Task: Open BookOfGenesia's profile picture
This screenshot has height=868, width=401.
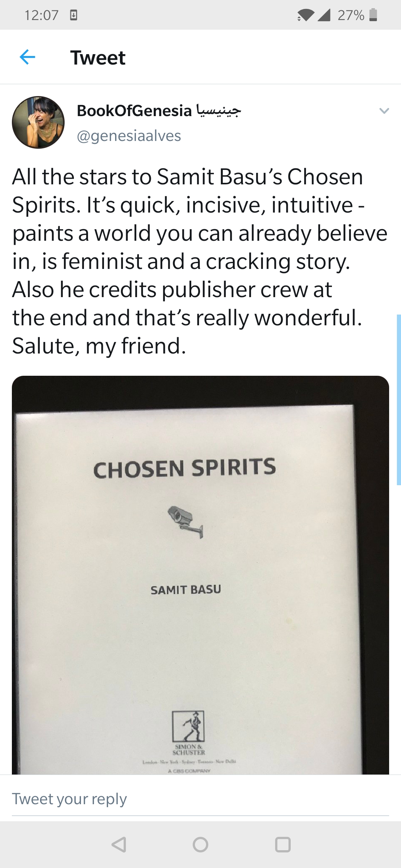Action: pyautogui.click(x=38, y=122)
